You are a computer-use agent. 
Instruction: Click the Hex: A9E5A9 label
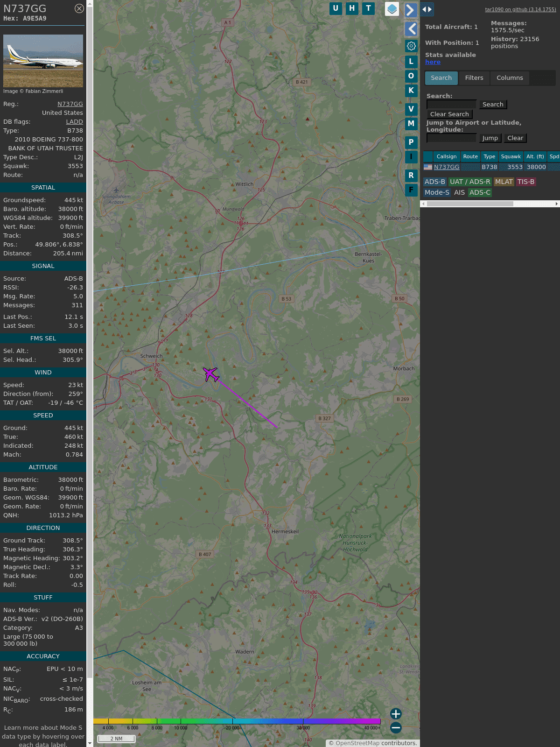click(25, 19)
